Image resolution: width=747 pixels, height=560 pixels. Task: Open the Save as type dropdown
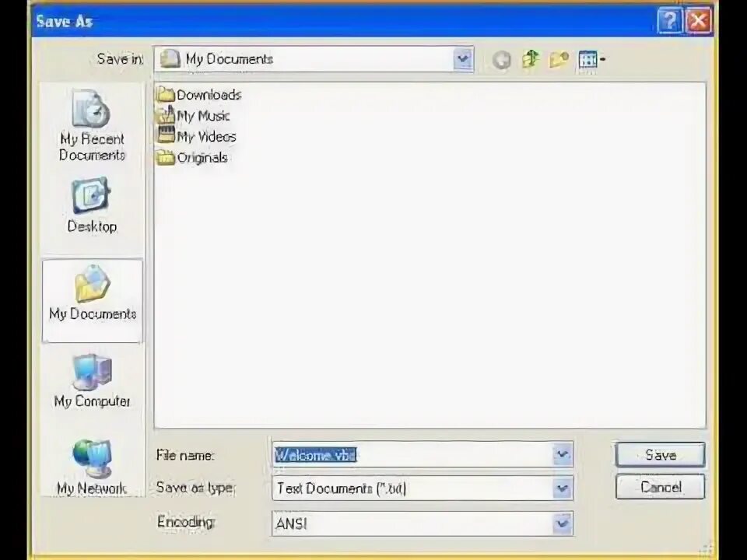tap(562, 488)
